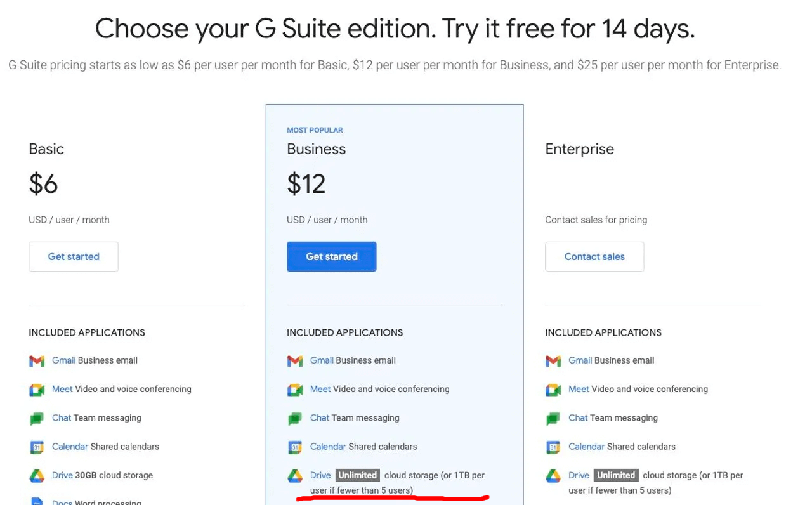812x505 pixels.
Task: Click the Gmail envelope icon in Enterprise plan
Action: [x=553, y=361]
